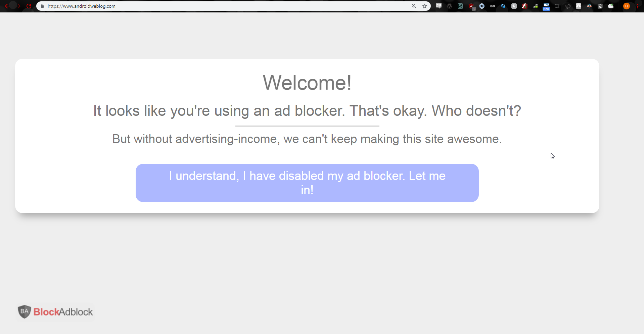Screen dimensions: 644x334
Task: Click 'I understand, I have disabled my ad blocker' button
Action: [x=307, y=183]
